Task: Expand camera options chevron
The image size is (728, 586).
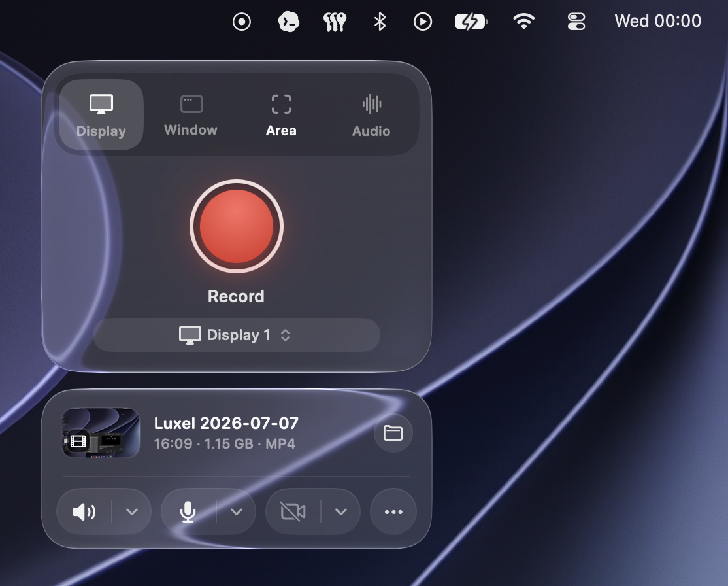Action: pos(340,511)
